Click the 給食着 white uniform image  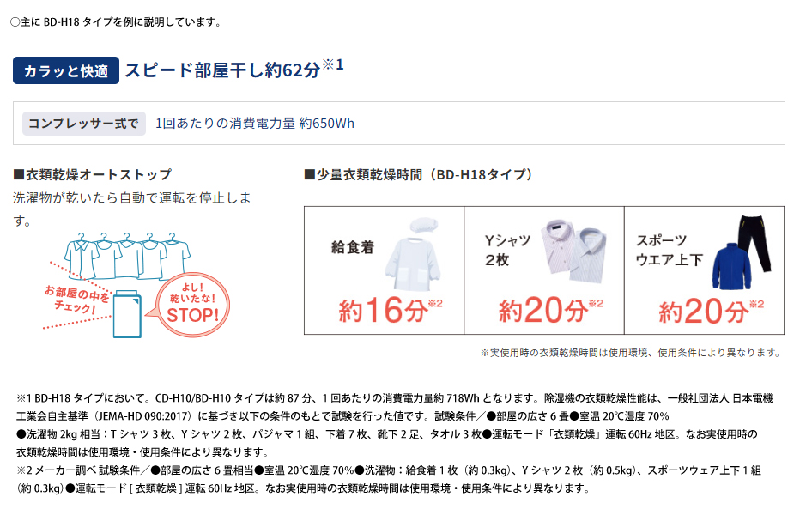[414, 254]
